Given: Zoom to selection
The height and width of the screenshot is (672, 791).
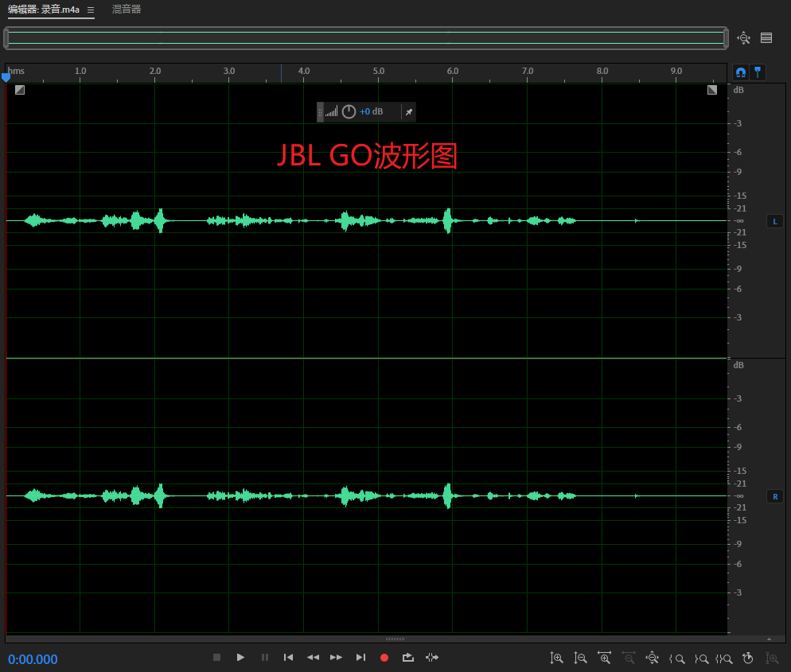Looking at the screenshot, I should point(724,658).
